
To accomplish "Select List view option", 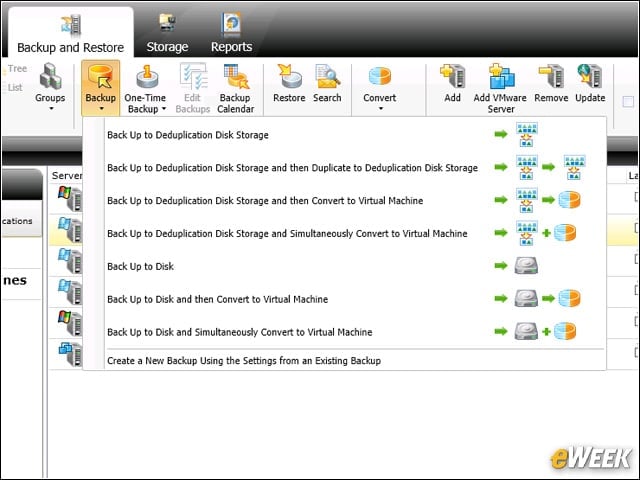I will pyautogui.click(x=15, y=87).
